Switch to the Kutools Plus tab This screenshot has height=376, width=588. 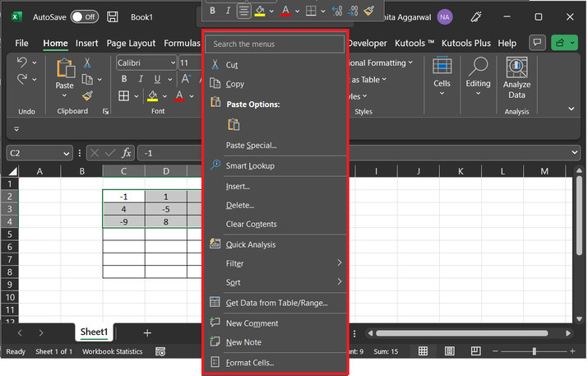[x=466, y=43]
